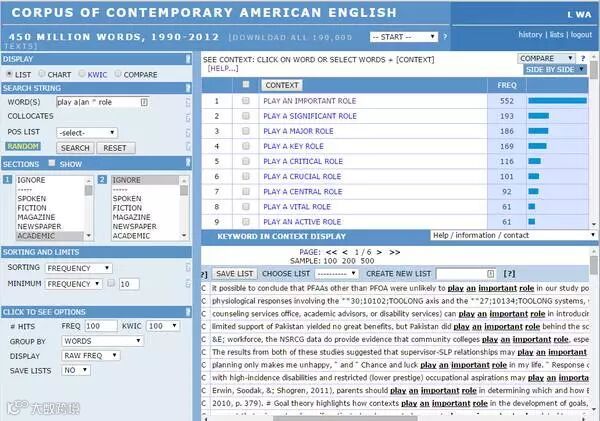Toggle the SHOW sections checkbox

[52, 163]
